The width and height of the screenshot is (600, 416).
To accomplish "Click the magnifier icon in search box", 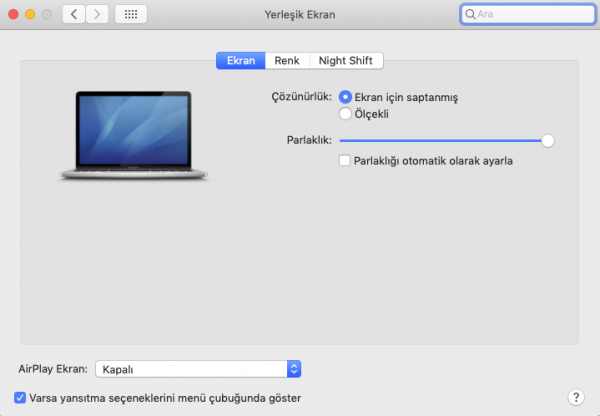I will (470, 15).
